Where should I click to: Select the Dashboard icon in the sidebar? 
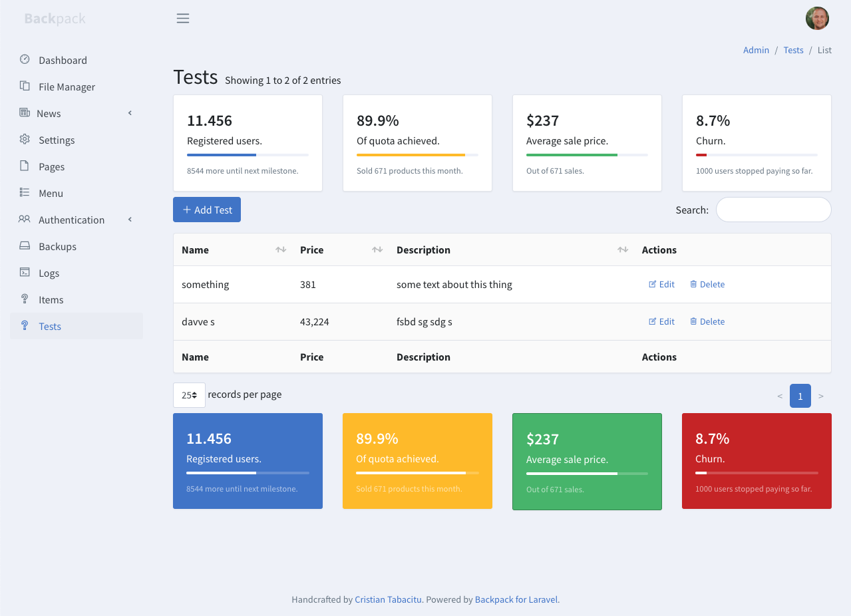coord(25,60)
